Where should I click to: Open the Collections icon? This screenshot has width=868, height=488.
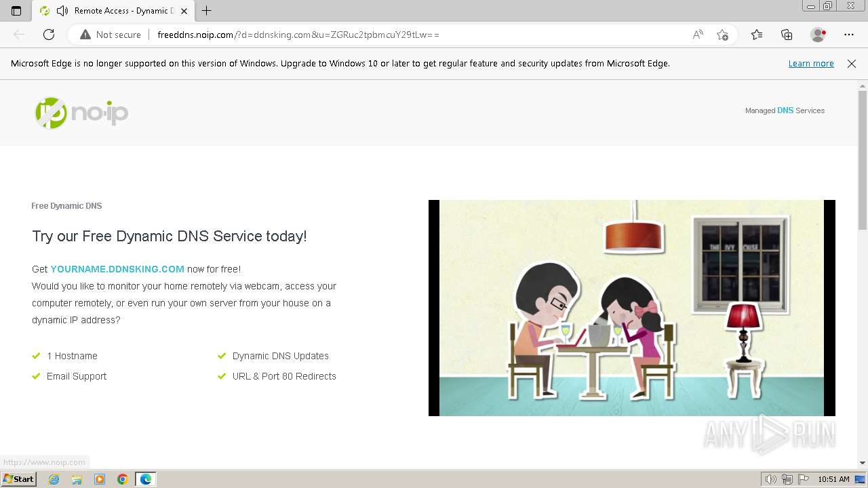(787, 35)
